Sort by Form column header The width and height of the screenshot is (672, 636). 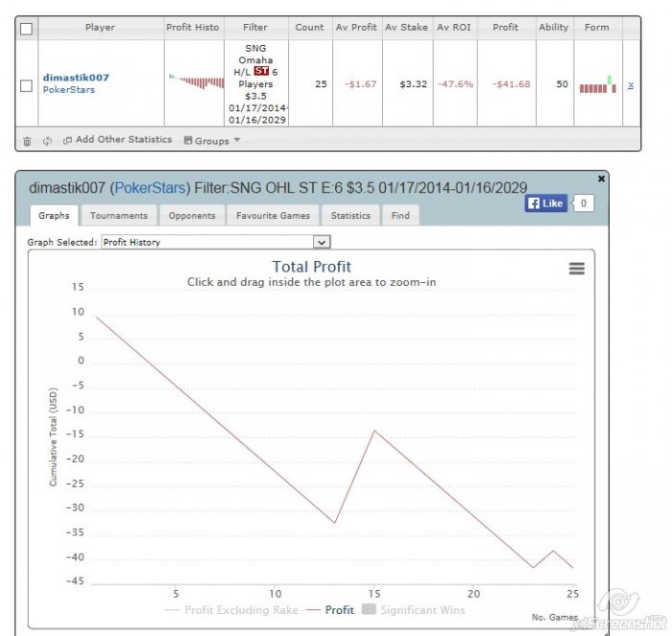[596, 28]
